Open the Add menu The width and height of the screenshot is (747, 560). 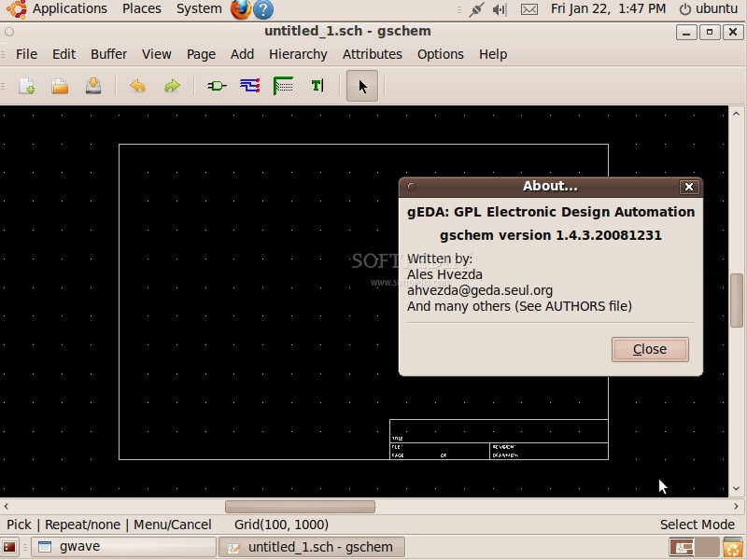[x=242, y=54]
